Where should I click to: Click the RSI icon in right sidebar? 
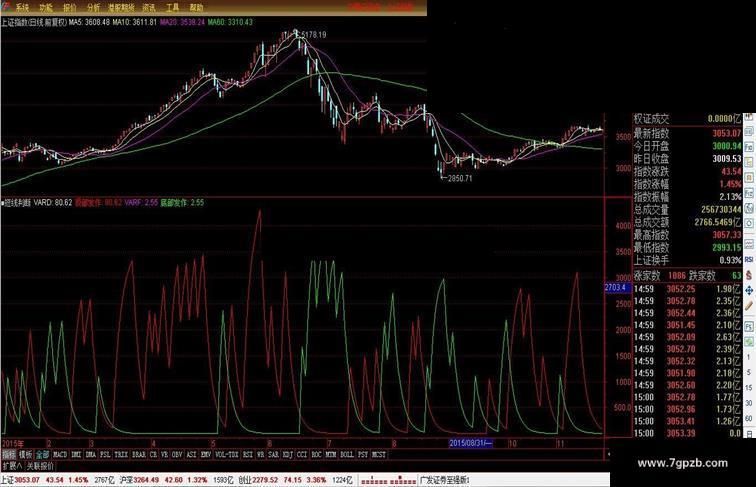click(x=749, y=259)
